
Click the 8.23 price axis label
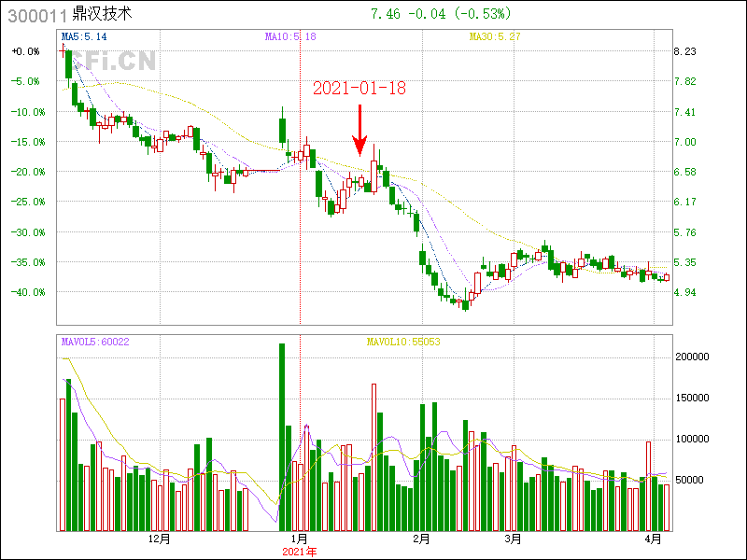click(684, 51)
